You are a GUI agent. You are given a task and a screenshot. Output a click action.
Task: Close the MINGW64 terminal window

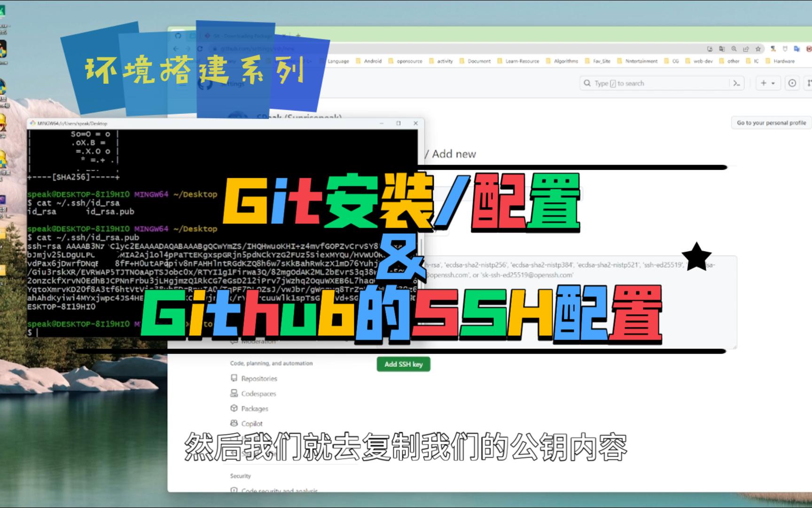pyautogui.click(x=415, y=123)
